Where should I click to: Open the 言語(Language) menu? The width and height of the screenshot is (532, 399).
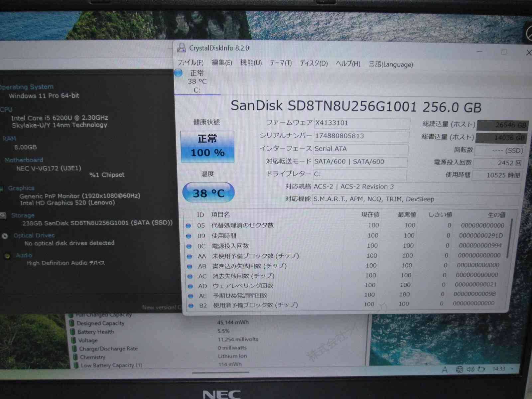pyautogui.click(x=391, y=64)
